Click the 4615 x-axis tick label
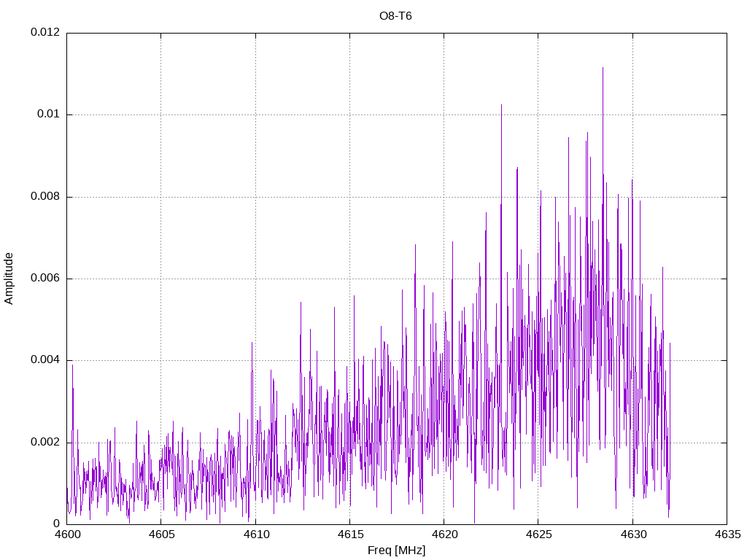This screenshot has width=747, height=560. (350, 534)
